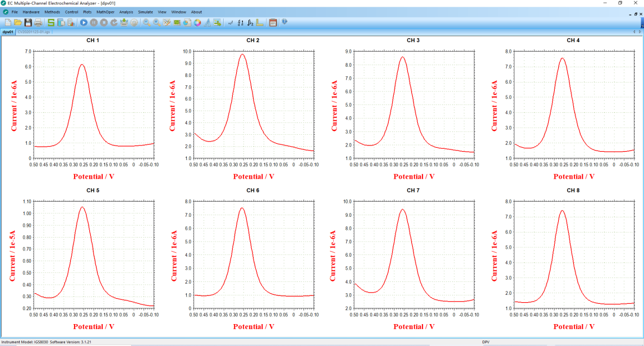
Task: Select the CH 5 plot title
Action: tap(93, 190)
